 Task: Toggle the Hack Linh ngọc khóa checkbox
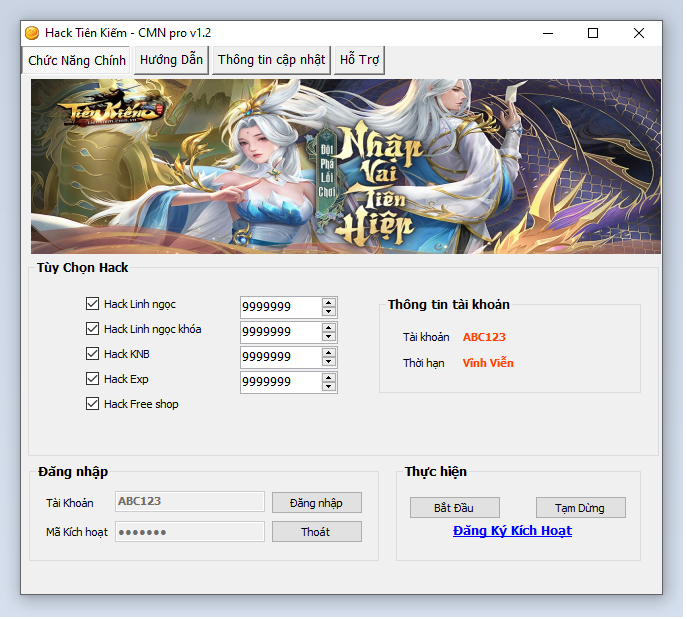pos(93,329)
